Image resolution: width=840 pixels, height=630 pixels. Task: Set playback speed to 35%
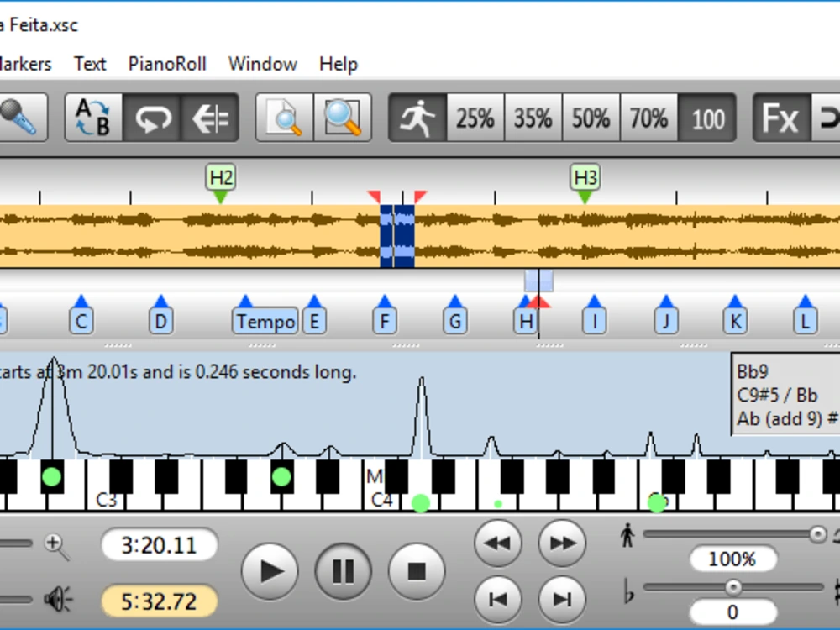pos(533,118)
